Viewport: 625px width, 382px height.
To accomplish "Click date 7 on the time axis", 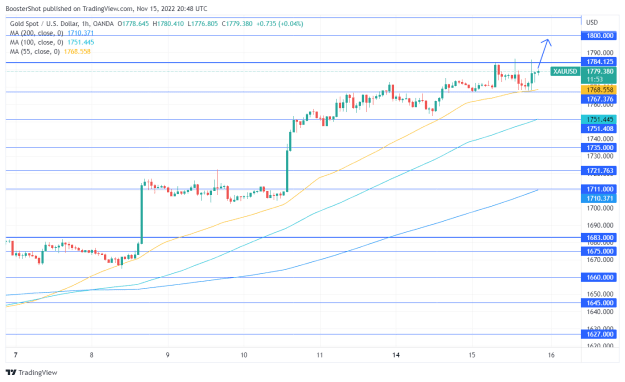I will coord(16,355).
